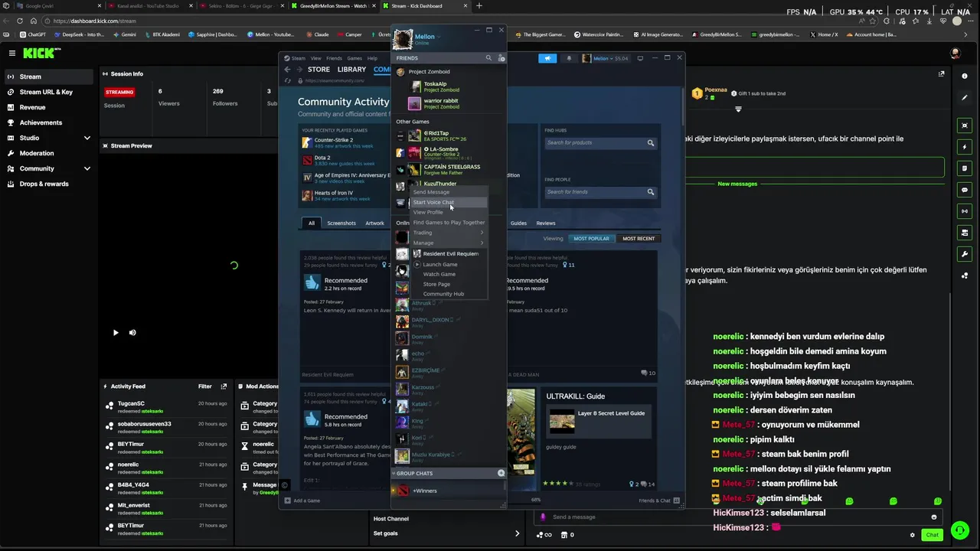This screenshot has height=551, width=980.
Task: Open Hearts of Iron IV community link
Action: [334, 193]
